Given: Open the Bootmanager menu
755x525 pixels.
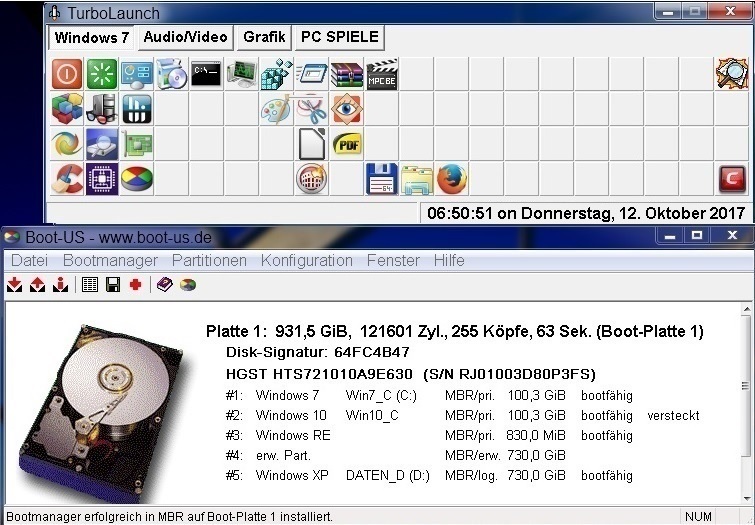Looking at the screenshot, I should coord(110,261).
